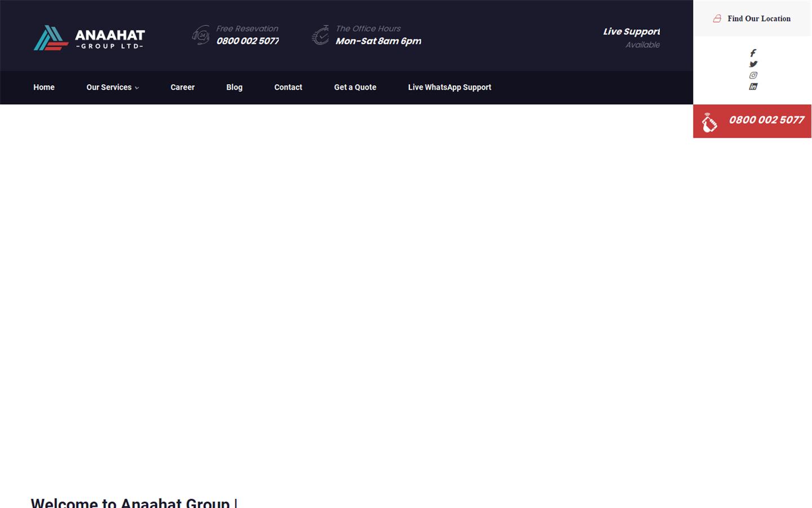Select the 24-hour headset reservation icon
Image resolution: width=812 pixels, height=508 pixels.
tap(201, 35)
